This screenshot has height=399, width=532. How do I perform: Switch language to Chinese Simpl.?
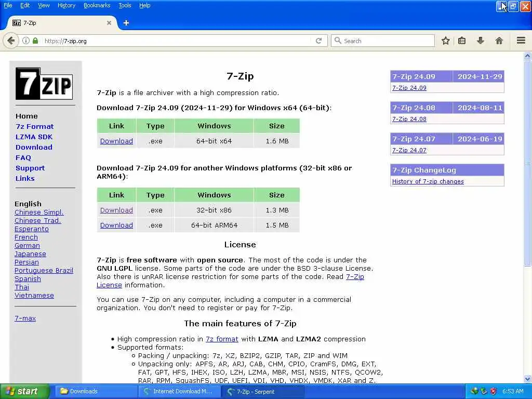(x=39, y=212)
